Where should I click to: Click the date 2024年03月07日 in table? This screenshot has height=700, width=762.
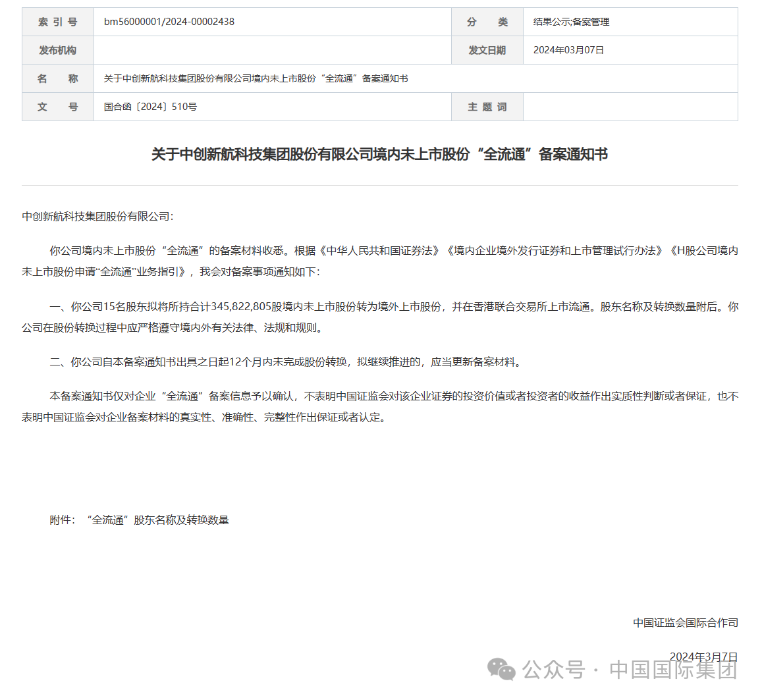click(568, 50)
